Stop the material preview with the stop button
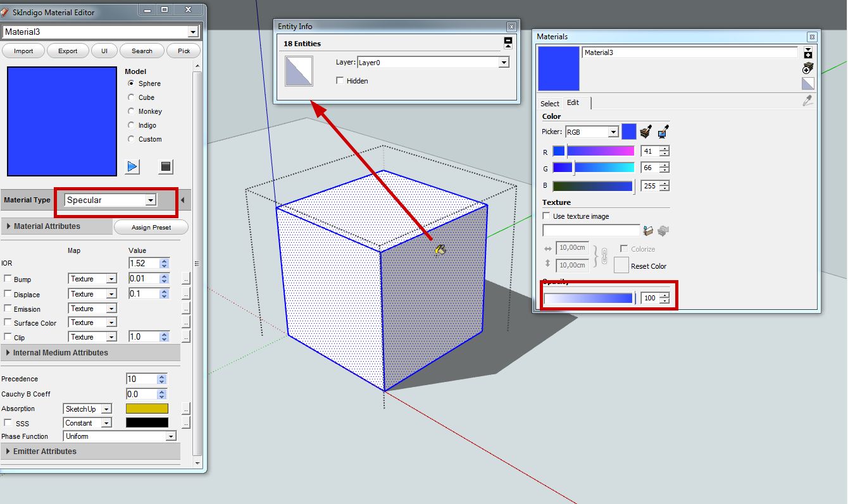The width and height of the screenshot is (848, 504). (166, 166)
